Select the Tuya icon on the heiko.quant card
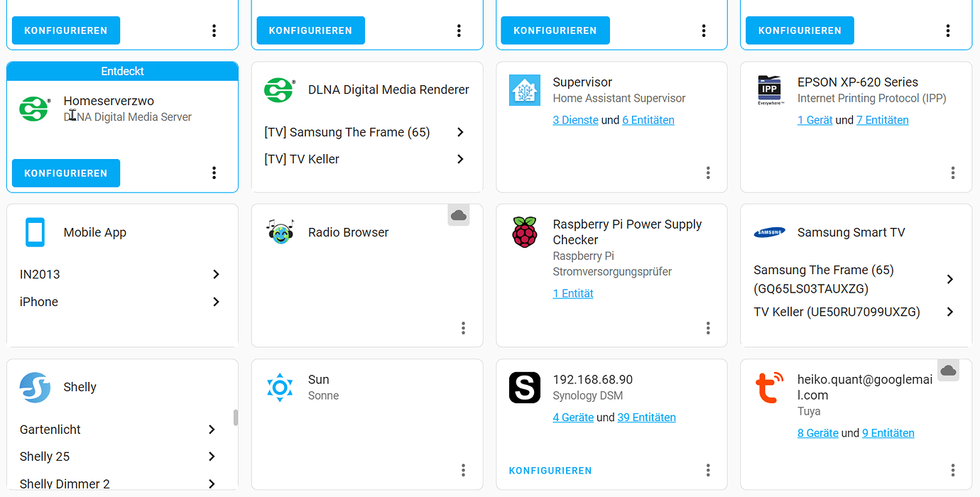Screen dimensions: 980x497 tap(769, 387)
